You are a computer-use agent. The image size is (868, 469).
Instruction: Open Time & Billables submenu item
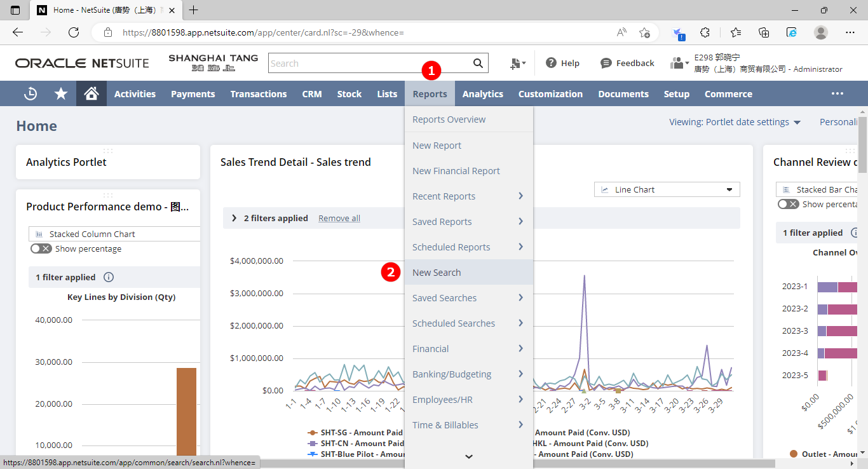[x=469, y=425]
